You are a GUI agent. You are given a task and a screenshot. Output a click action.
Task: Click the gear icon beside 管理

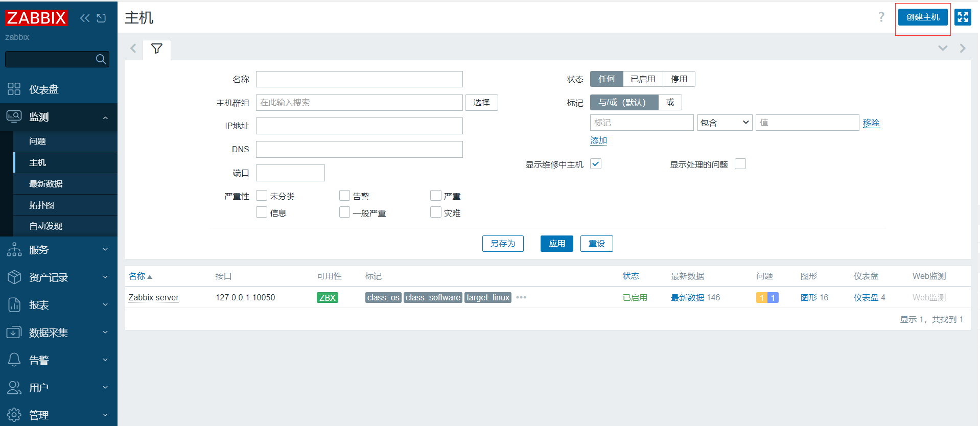(14, 415)
